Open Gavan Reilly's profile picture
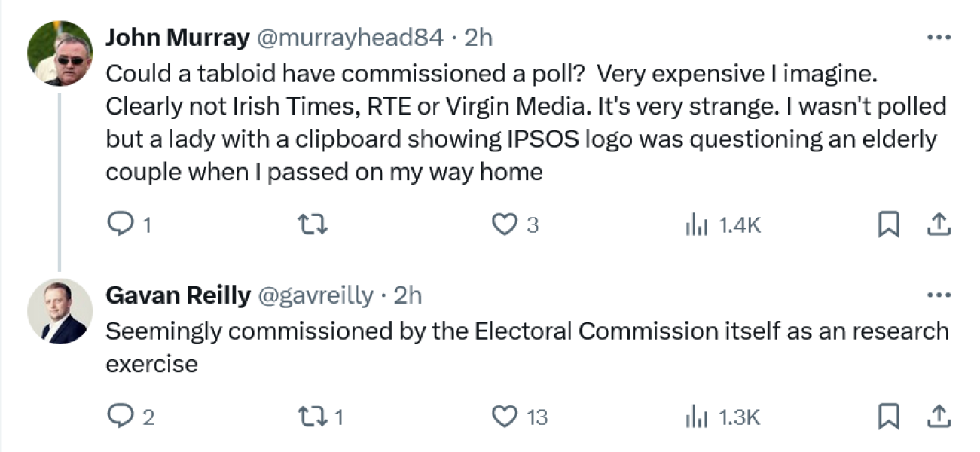This screenshot has height=452, width=980. 60,311
